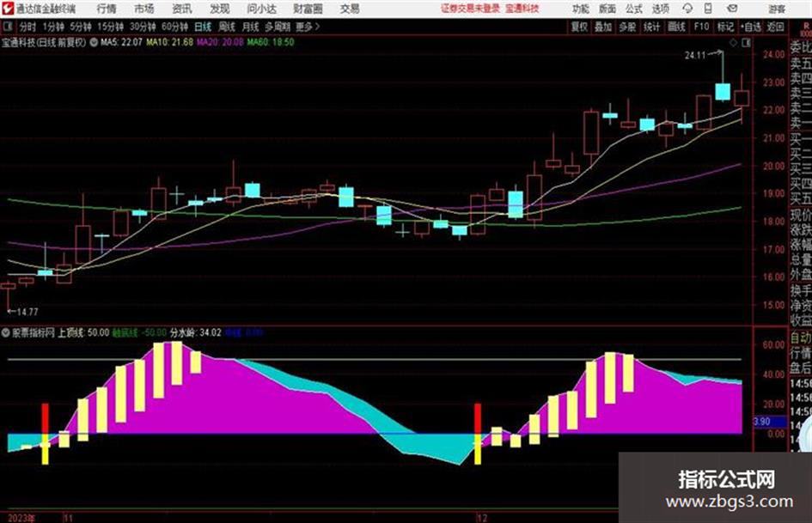Open the 财富圈 menu

308,9
